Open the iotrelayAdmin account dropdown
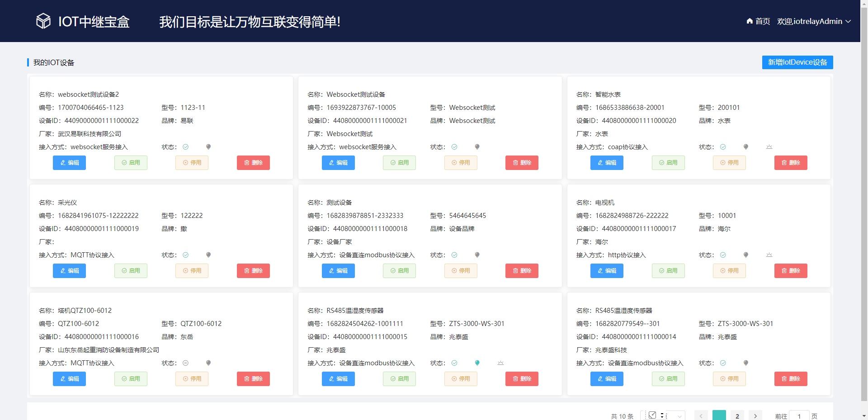The width and height of the screenshot is (868, 420). pyautogui.click(x=814, y=21)
